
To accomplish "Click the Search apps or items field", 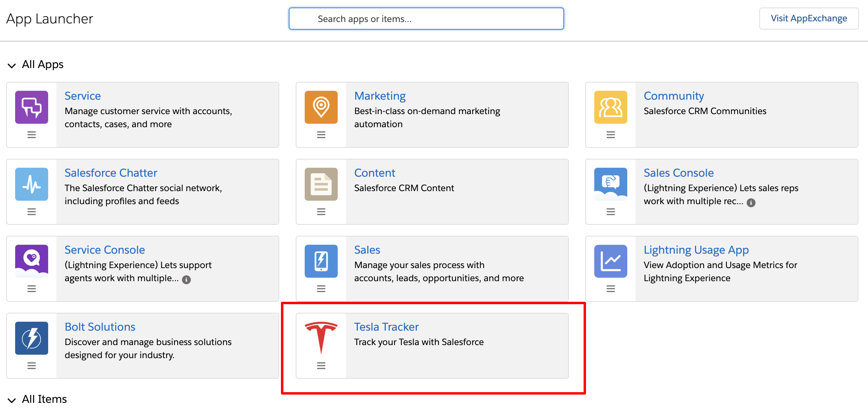I will pos(426,19).
